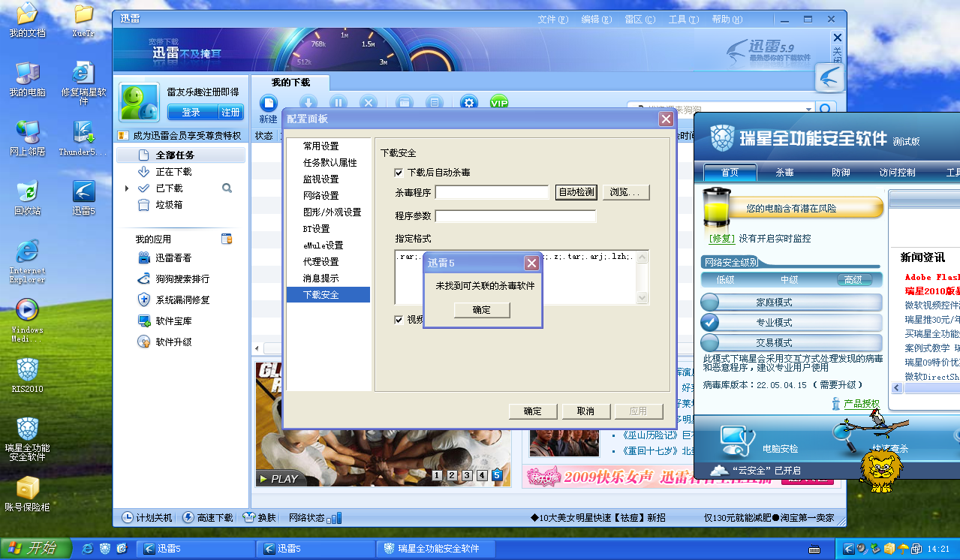Open RIS2010 desktop icon
This screenshot has height=560, width=960.
click(27, 375)
